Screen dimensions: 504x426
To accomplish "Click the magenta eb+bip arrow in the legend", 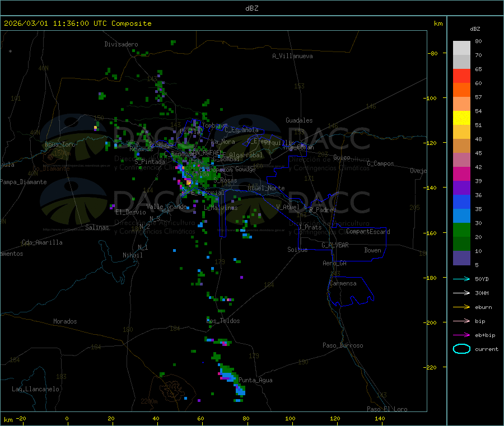I will 461,335.
